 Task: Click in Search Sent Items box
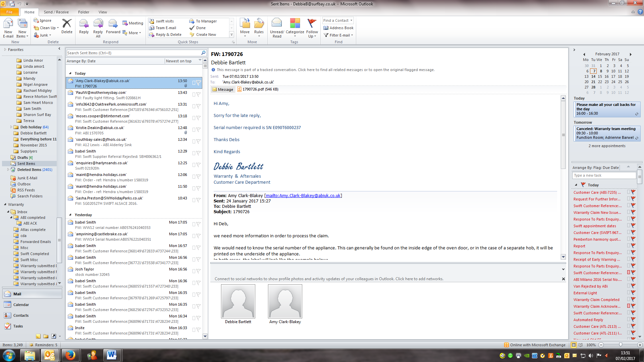point(133,53)
